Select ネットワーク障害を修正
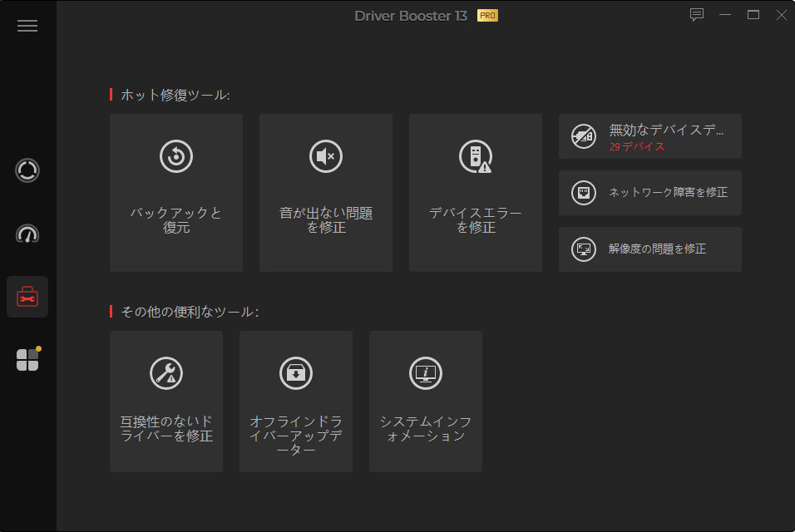This screenshot has width=795, height=532. 650,193
